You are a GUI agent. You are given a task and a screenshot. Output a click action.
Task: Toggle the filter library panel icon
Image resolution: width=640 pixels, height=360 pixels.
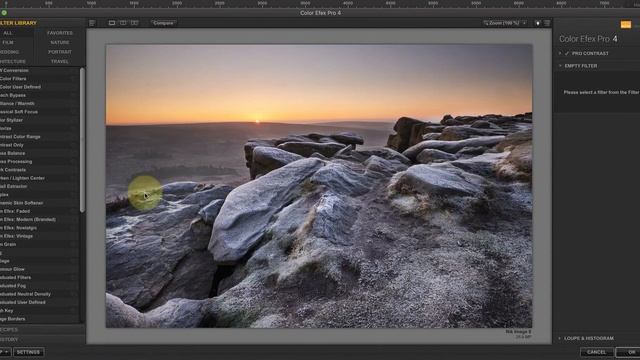click(x=92, y=23)
